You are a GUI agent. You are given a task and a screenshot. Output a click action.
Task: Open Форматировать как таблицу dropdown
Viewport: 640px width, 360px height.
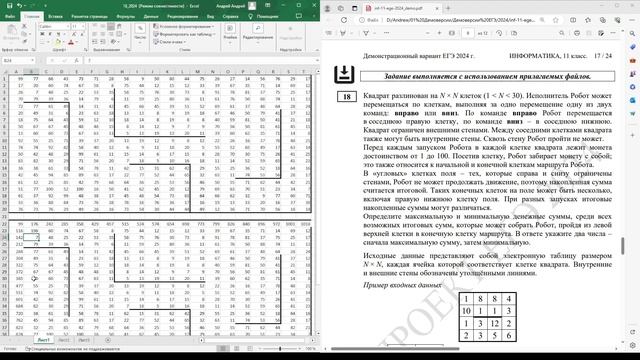(184, 34)
